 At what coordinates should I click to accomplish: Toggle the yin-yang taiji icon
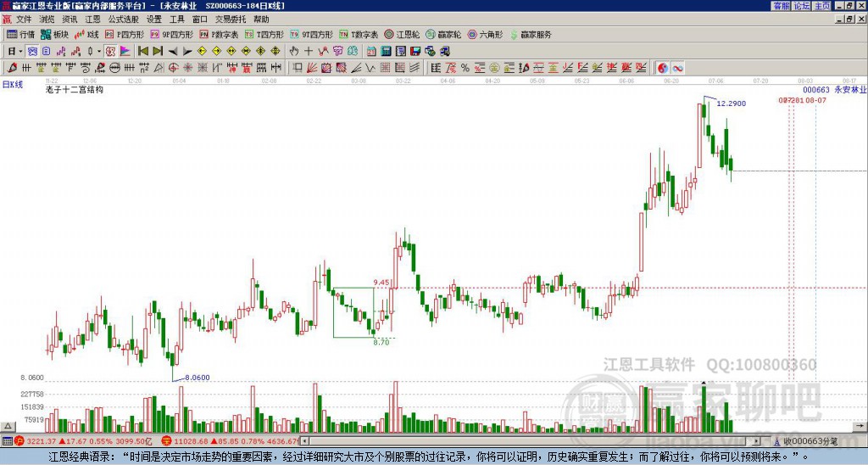coord(663,68)
